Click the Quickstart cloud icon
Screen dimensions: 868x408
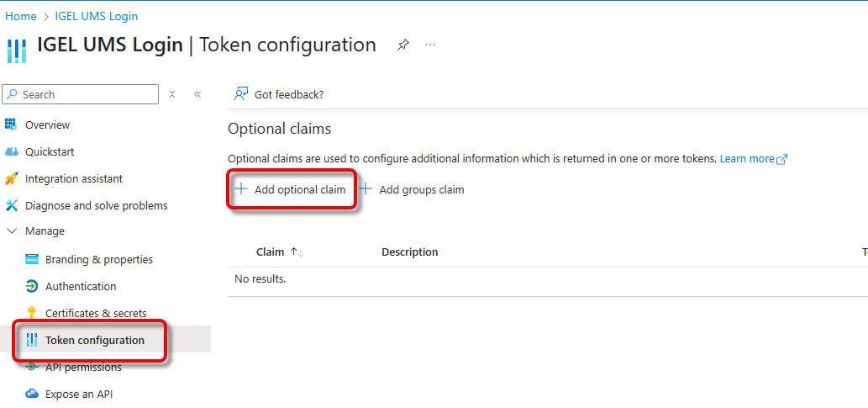click(x=11, y=151)
